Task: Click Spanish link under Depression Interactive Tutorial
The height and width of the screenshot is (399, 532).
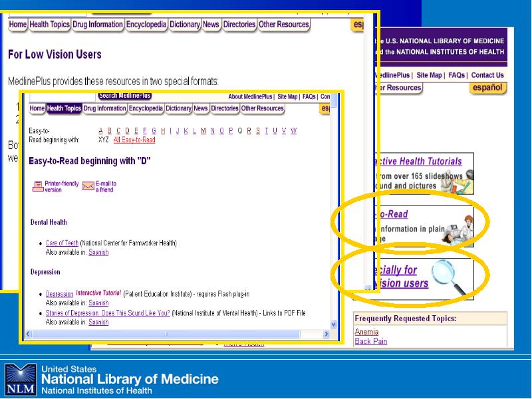Action: (98, 303)
